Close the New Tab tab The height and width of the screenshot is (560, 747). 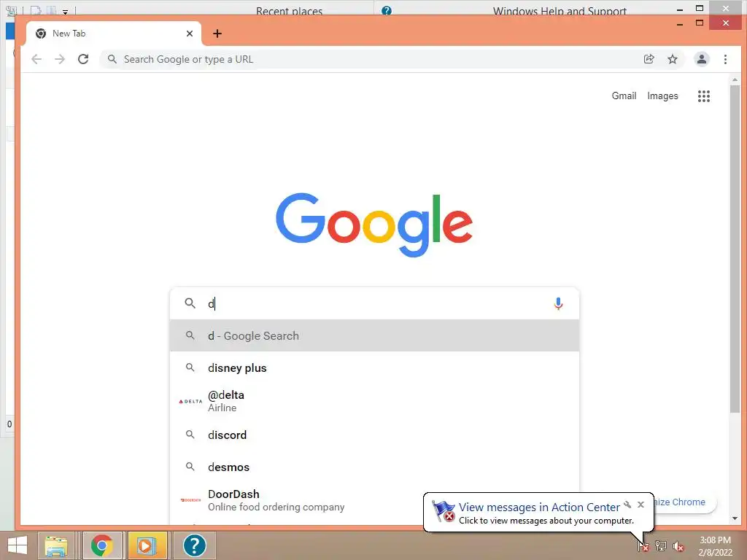pyautogui.click(x=190, y=34)
